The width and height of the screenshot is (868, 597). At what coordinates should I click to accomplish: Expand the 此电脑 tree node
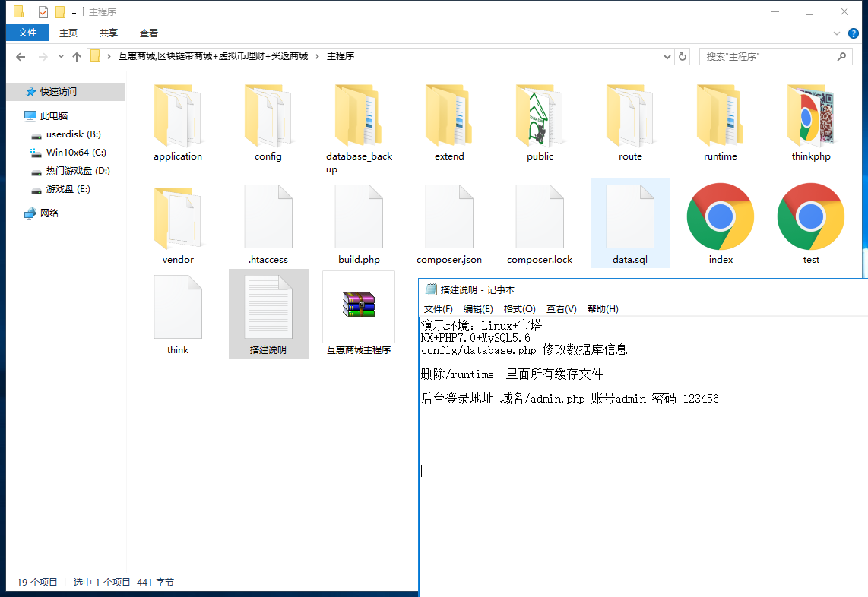coord(17,114)
